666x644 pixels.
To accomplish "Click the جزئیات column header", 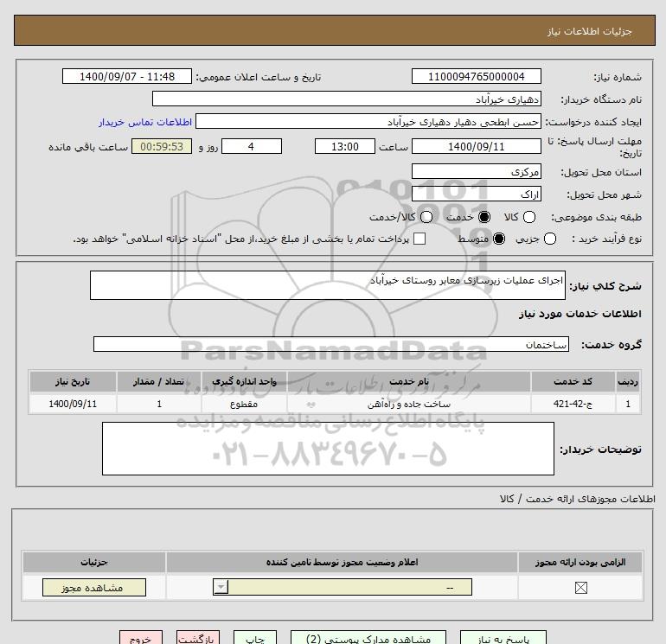I will click(94, 562).
